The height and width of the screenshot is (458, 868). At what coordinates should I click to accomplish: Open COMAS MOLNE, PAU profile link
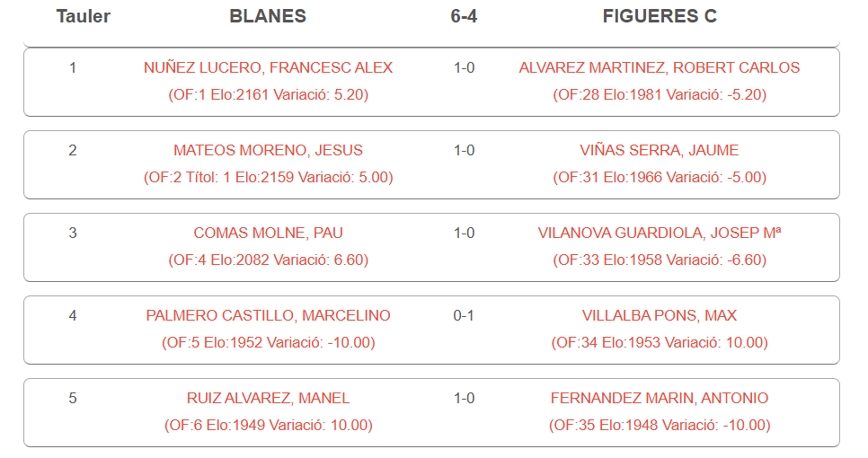coord(268,233)
